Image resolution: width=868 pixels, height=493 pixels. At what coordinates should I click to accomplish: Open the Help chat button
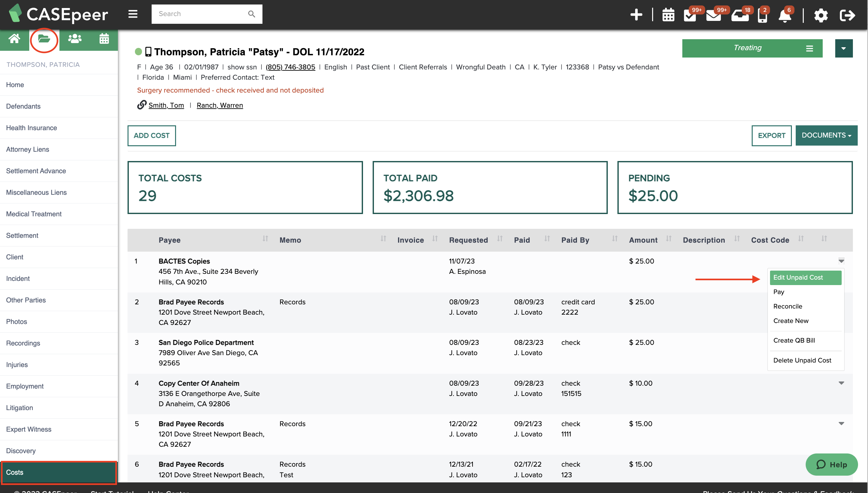831,465
